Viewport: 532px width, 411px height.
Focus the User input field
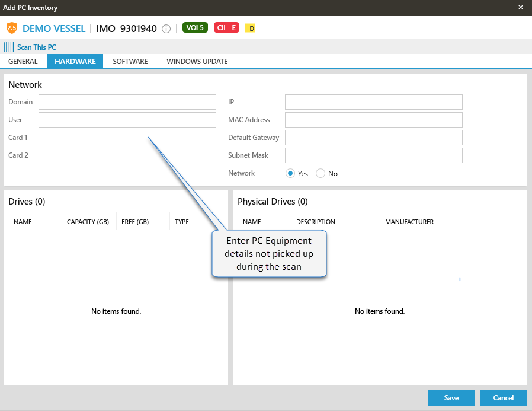127,120
